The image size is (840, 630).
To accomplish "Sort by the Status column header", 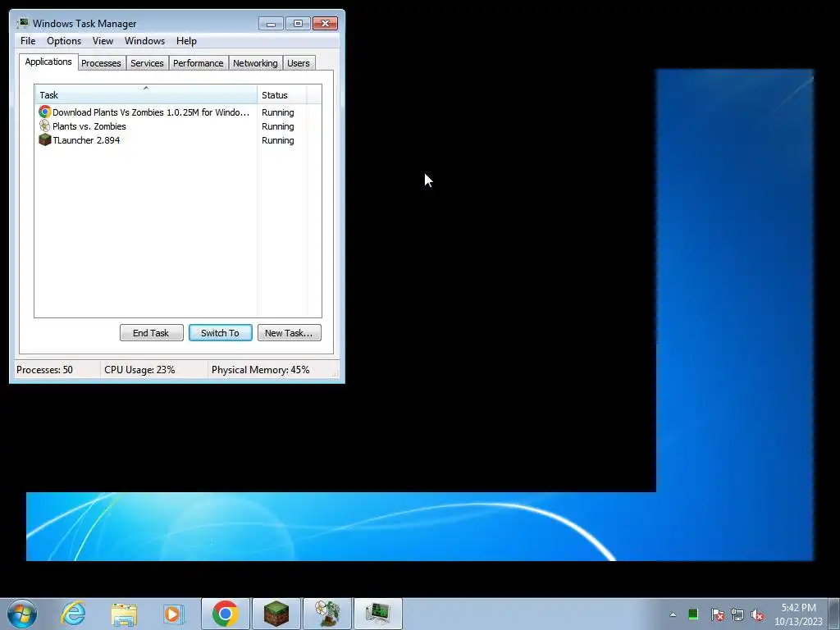I will tap(282, 95).
